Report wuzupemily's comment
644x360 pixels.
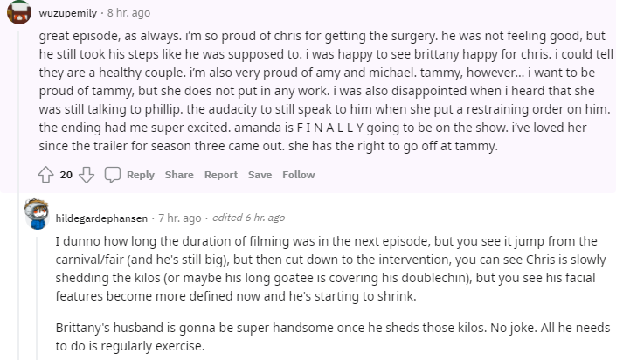(x=221, y=175)
